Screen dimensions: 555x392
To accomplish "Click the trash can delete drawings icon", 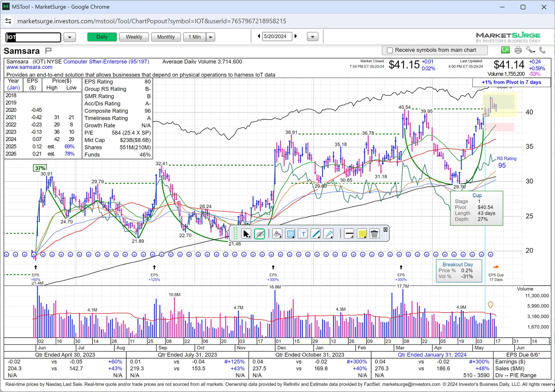I will tap(374, 234).
